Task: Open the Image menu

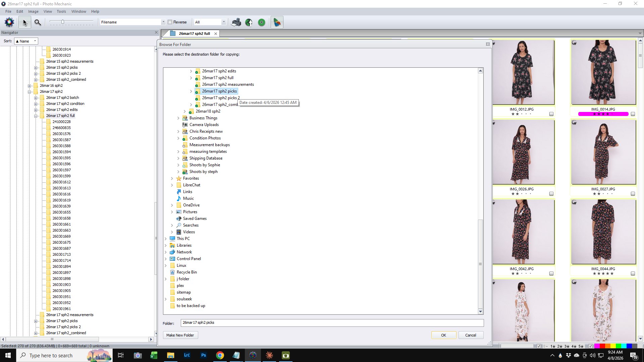Action: pyautogui.click(x=33, y=11)
